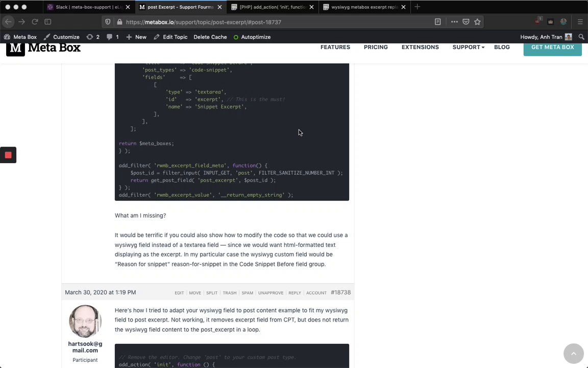Stop recording with red square button

click(x=8, y=155)
